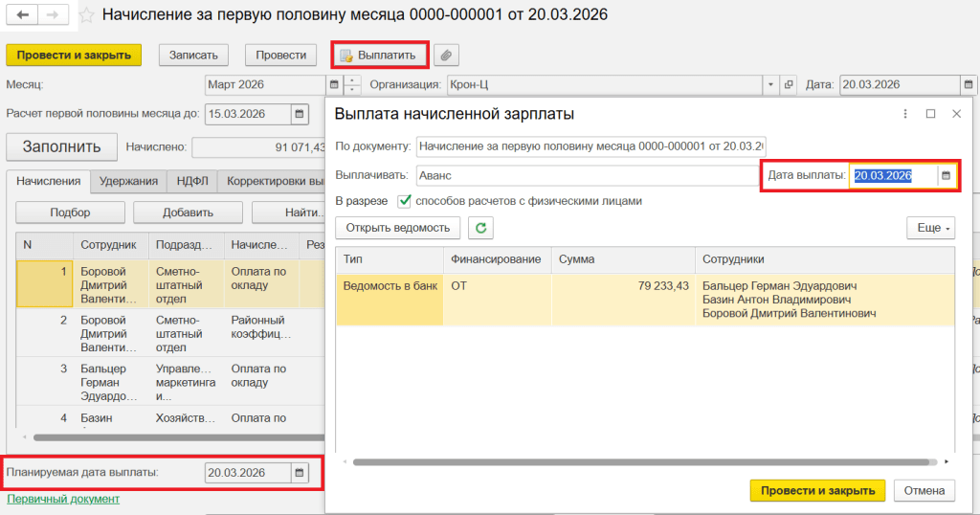This screenshot has width=980, height=515.
Task: Toggle способов расчетов с физическими лицами checkbox
Action: point(404,201)
